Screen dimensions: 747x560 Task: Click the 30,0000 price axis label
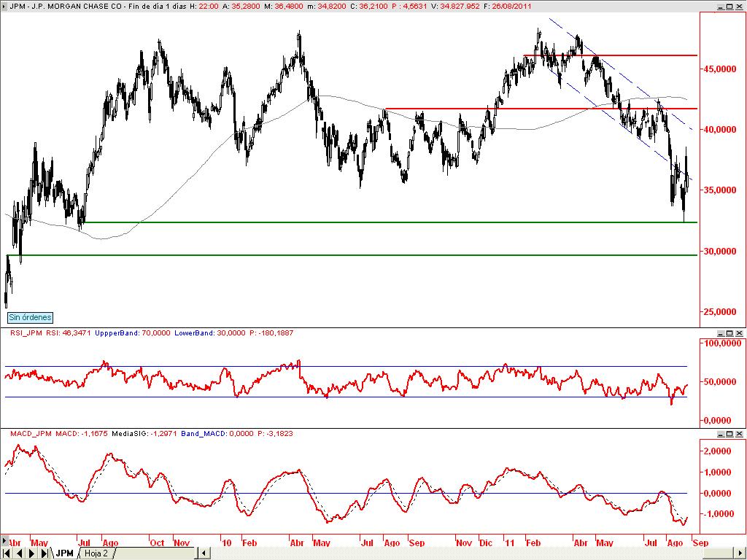(x=720, y=252)
